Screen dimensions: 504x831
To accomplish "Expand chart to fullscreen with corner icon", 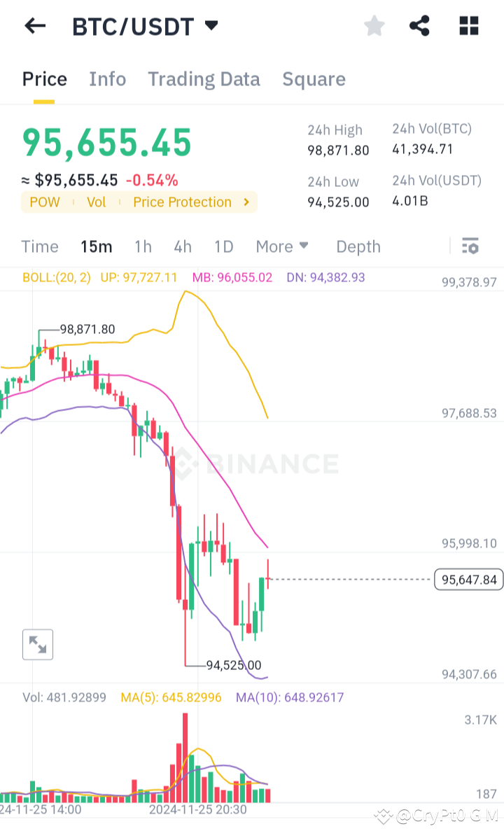I will [x=37, y=644].
